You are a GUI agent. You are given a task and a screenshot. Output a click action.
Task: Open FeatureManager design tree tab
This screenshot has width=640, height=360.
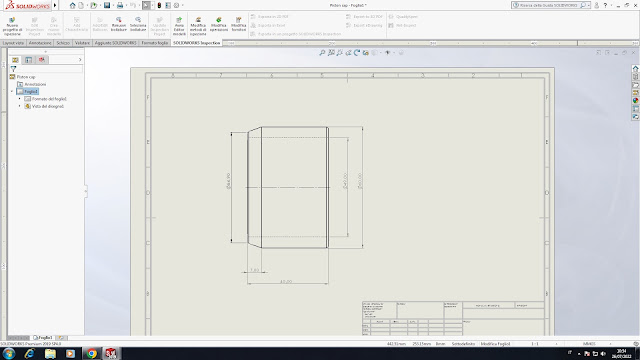pos(15,60)
